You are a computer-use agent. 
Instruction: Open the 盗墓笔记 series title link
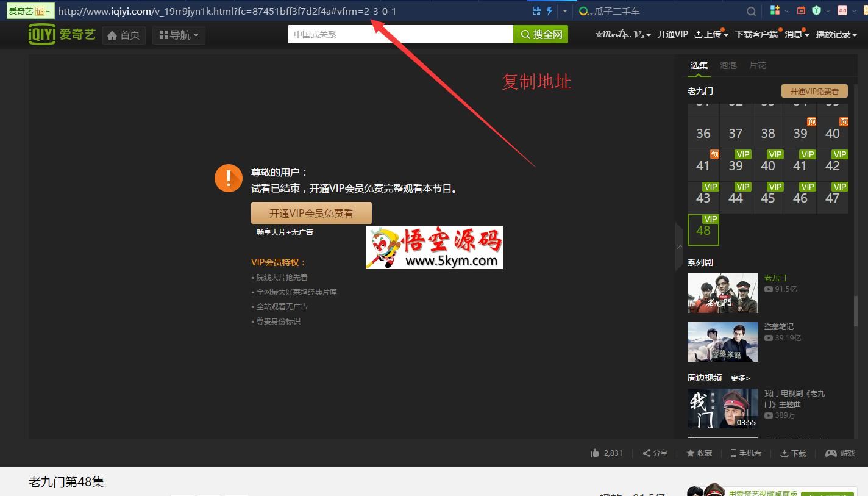click(x=779, y=327)
